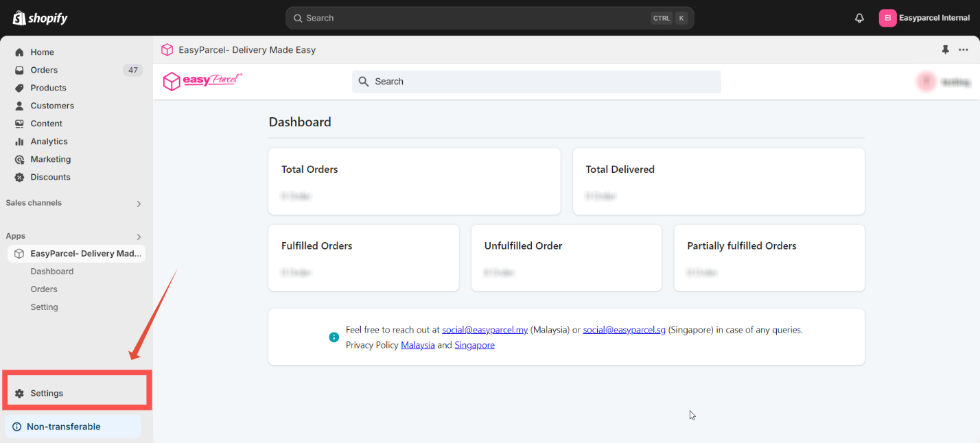This screenshot has width=980, height=443.
Task: Click the Fulfilled Orders card
Action: coord(364,258)
